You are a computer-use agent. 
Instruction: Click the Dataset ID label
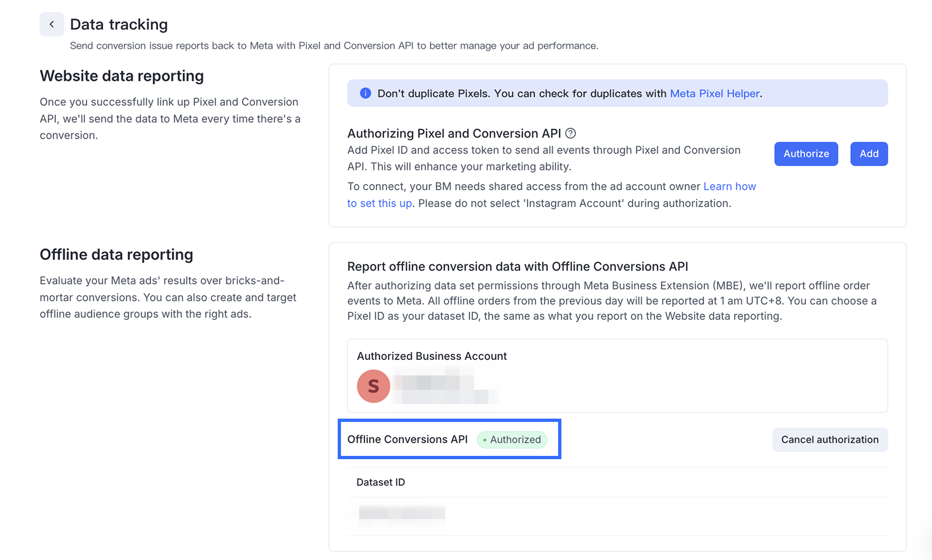click(380, 482)
